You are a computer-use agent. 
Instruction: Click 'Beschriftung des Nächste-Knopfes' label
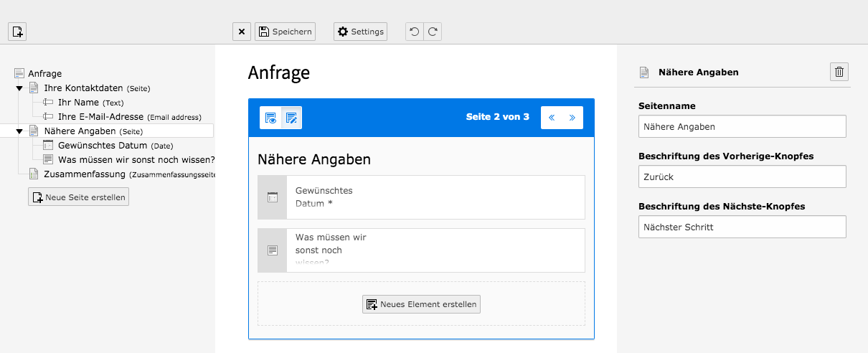(x=722, y=207)
